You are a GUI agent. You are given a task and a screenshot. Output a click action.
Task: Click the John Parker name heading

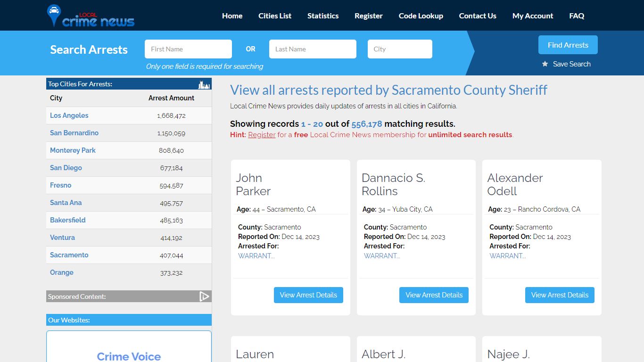(253, 184)
